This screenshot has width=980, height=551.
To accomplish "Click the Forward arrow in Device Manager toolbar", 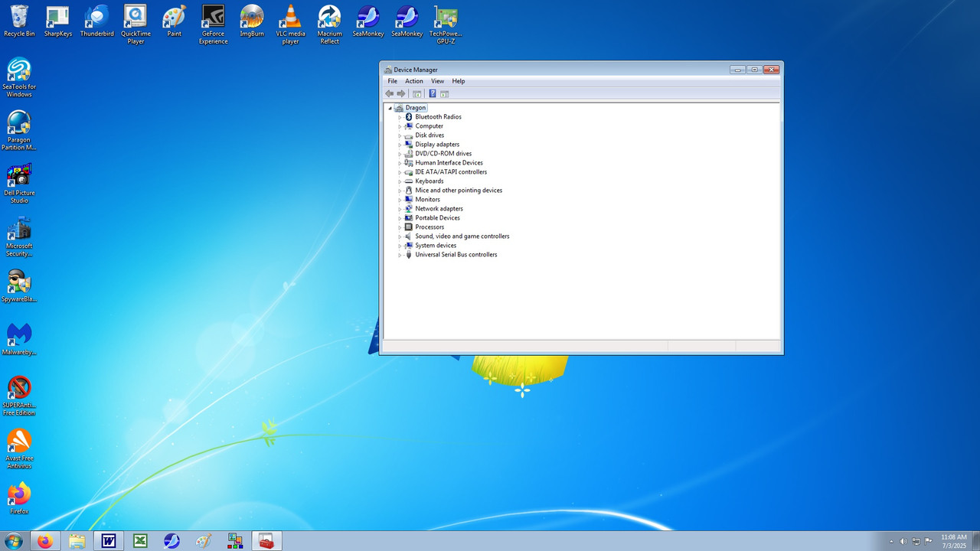I will point(400,93).
